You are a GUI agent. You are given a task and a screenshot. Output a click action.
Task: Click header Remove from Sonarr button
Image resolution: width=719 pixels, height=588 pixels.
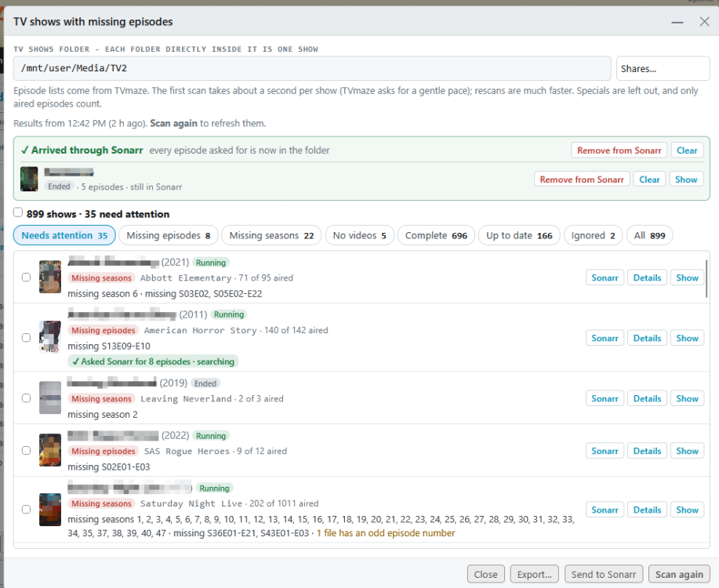(619, 151)
